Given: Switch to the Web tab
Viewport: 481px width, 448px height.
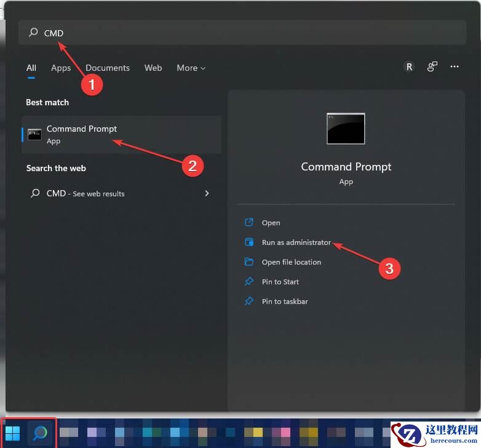Looking at the screenshot, I should (x=153, y=68).
